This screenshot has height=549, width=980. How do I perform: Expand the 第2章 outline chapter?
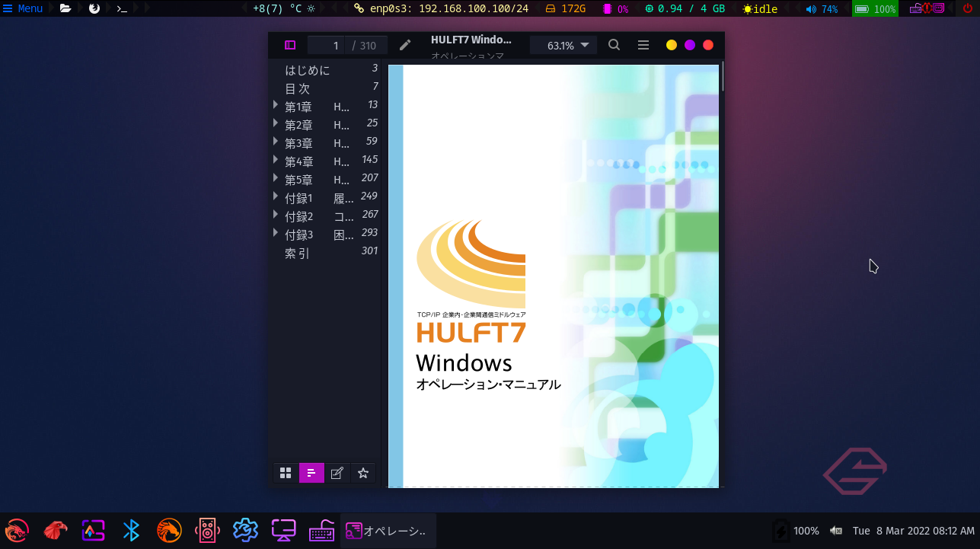click(276, 123)
